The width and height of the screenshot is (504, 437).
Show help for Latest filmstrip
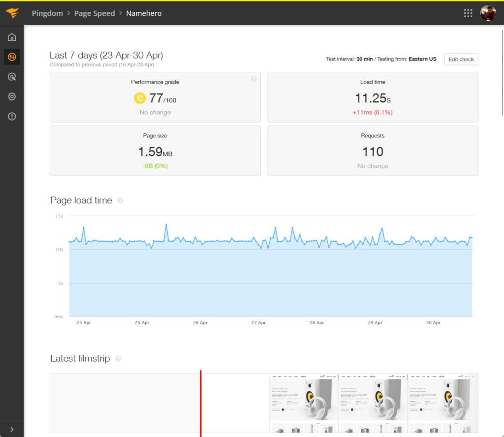tap(118, 359)
